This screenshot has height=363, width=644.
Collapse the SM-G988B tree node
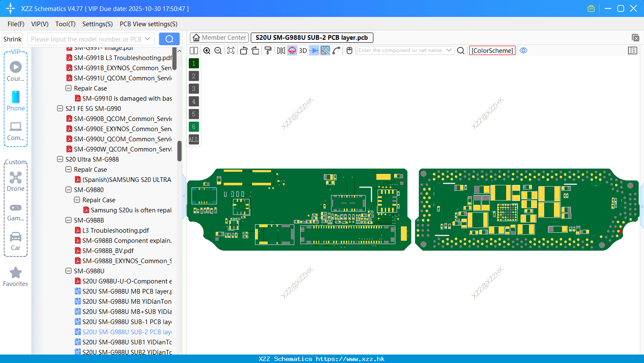click(69, 220)
